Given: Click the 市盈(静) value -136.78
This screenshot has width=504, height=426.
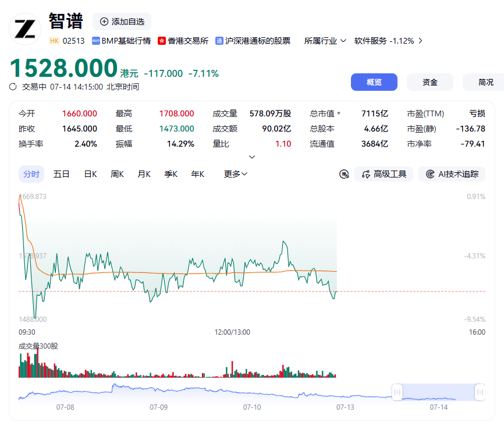Looking at the screenshot, I should [x=471, y=129].
